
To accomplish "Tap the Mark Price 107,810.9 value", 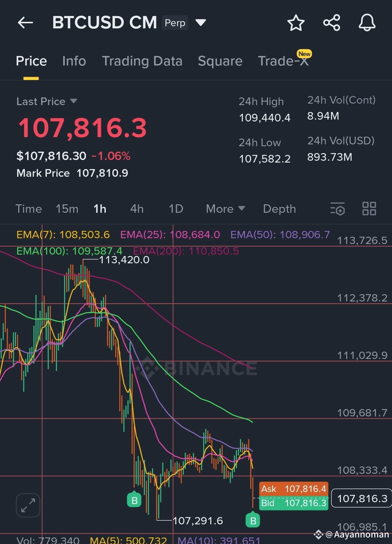I will [x=102, y=173].
